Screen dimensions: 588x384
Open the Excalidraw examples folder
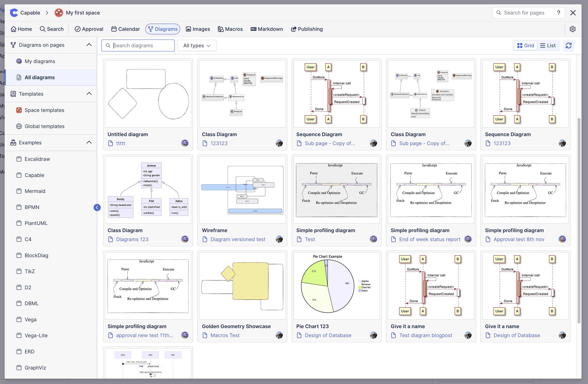click(x=37, y=159)
